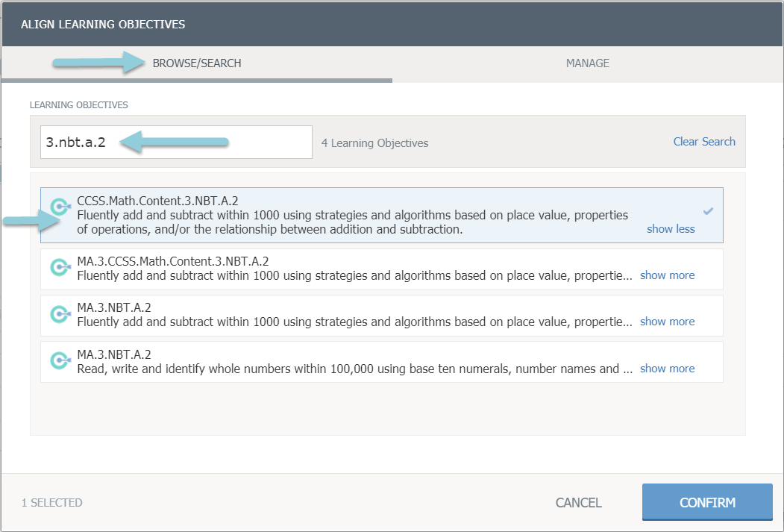The width and height of the screenshot is (784, 532).
Task: Click Cancel to dismiss the dialog
Action: coord(578,503)
